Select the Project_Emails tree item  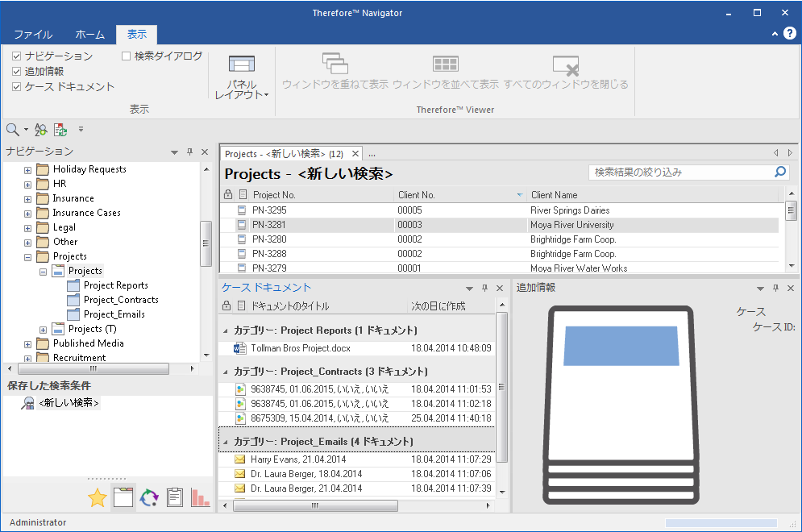[x=114, y=314]
